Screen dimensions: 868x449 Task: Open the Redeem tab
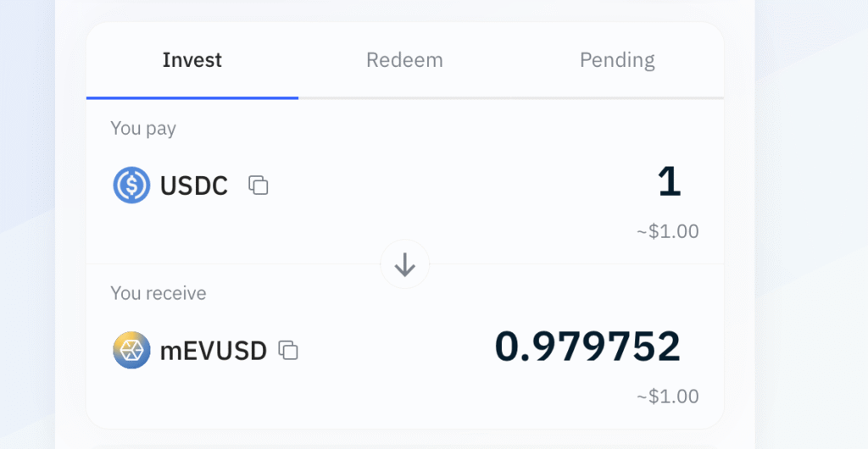404,60
